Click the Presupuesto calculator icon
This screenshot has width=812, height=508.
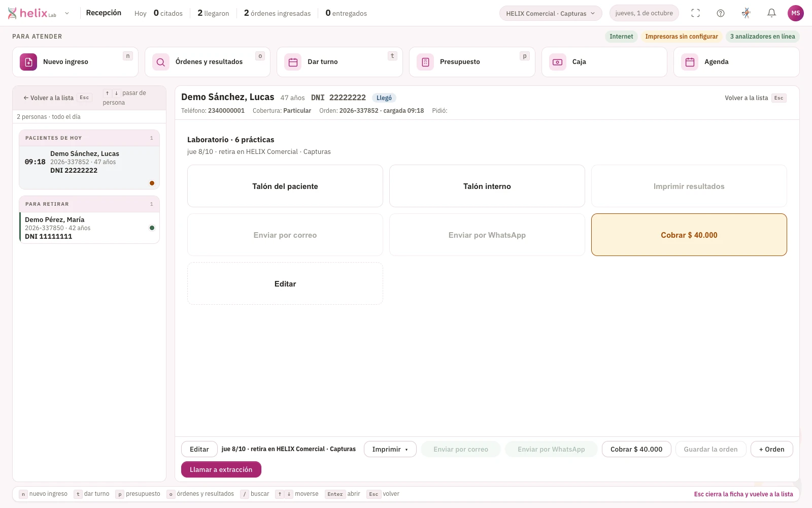click(x=425, y=62)
